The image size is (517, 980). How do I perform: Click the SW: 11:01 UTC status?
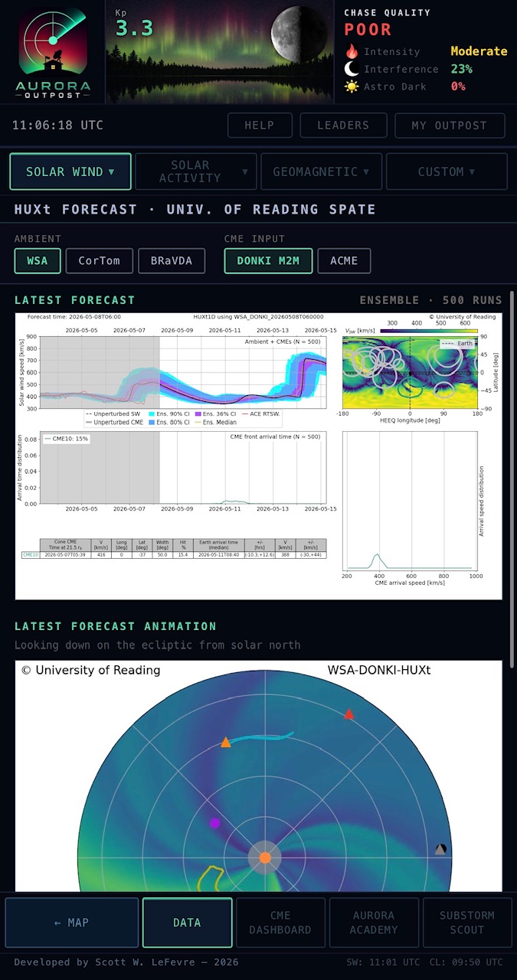[383, 962]
